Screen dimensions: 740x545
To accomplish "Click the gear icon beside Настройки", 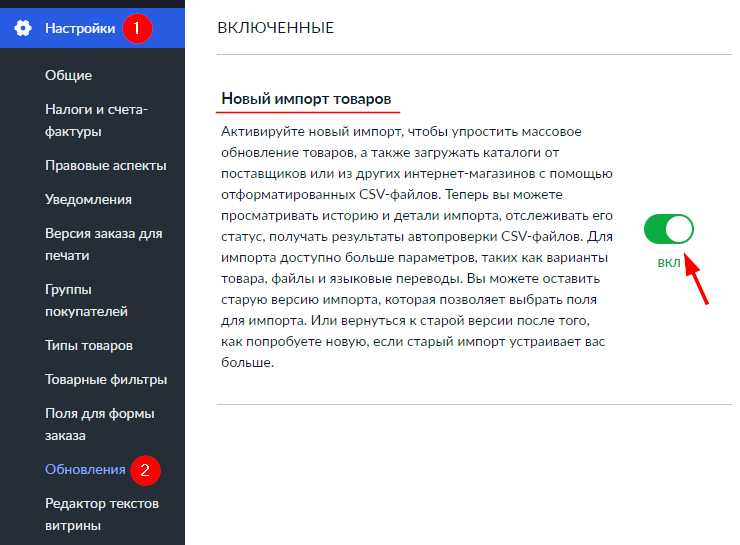I will coord(23,28).
